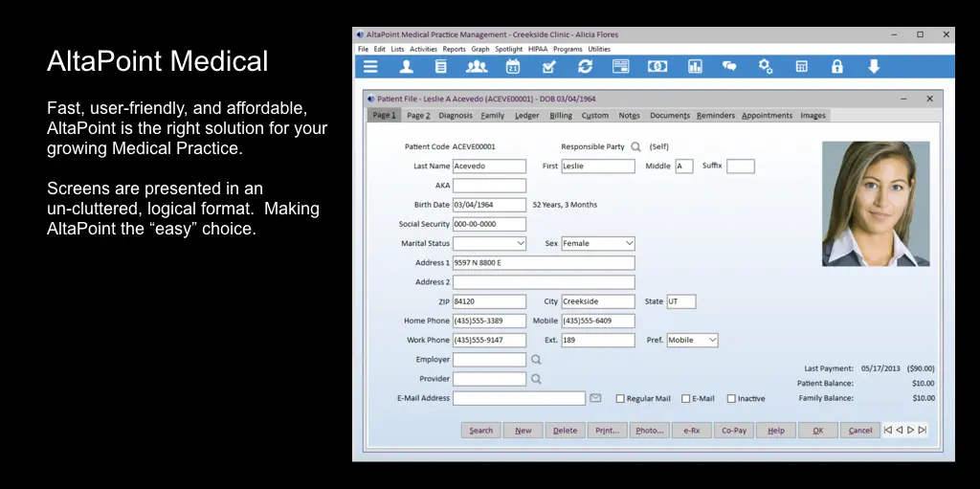The width and height of the screenshot is (980, 489).
Task: Click the dollar bill payment icon
Action: pos(657,66)
